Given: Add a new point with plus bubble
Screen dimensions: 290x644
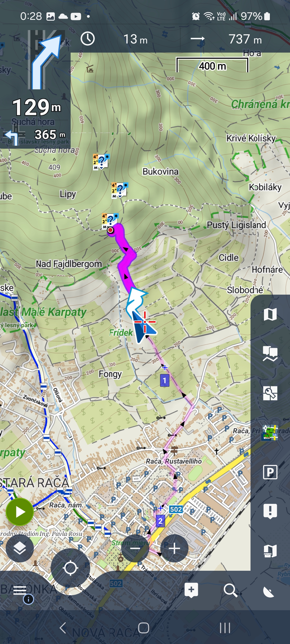Looking at the screenshot, I should pyautogui.click(x=191, y=590).
